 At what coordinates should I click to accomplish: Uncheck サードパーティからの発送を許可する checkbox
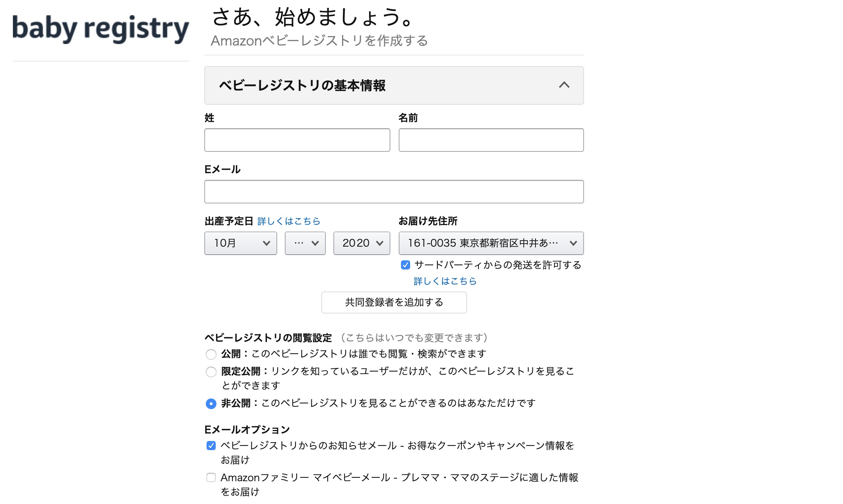406,265
